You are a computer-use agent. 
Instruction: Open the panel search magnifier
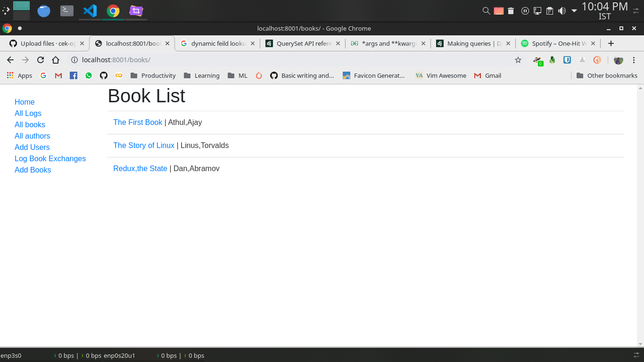[486, 10]
